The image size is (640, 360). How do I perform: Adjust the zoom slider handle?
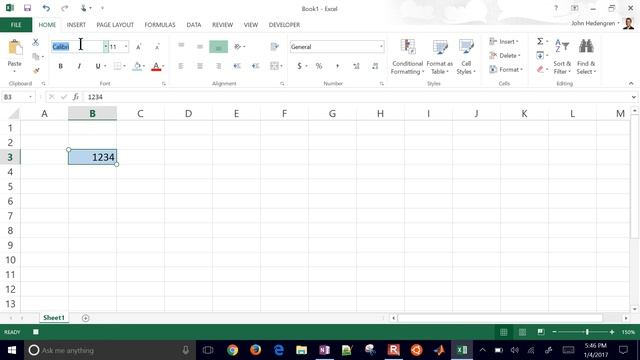pyautogui.click(x=587, y=332)
